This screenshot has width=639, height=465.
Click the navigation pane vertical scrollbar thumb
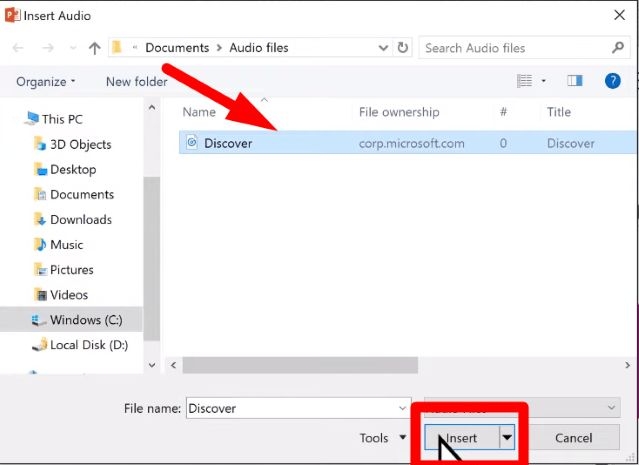(x=152, y=259)
